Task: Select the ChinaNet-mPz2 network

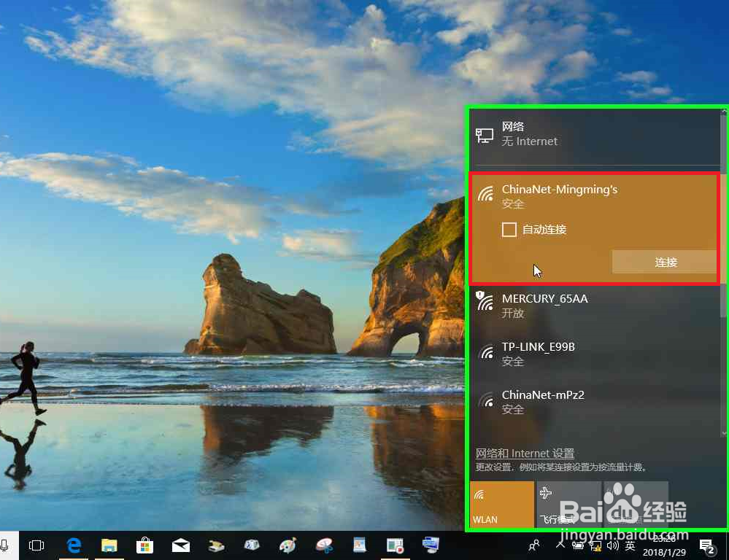Action: click(x=595, y=402)
